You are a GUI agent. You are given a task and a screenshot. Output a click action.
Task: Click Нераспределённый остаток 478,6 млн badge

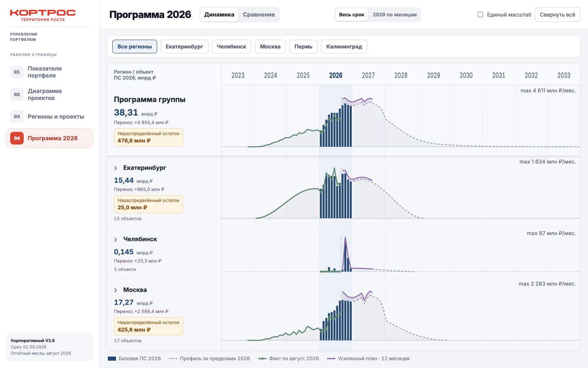(x=148, y=137)
